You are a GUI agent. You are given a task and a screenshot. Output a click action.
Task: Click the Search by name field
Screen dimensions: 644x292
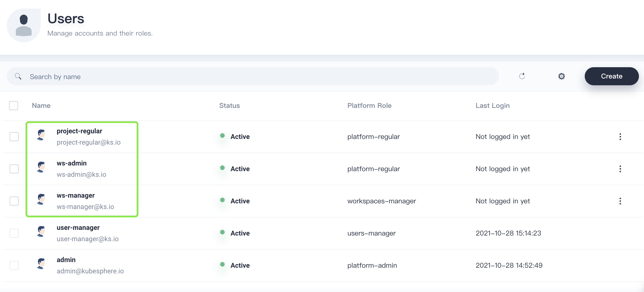254,77
